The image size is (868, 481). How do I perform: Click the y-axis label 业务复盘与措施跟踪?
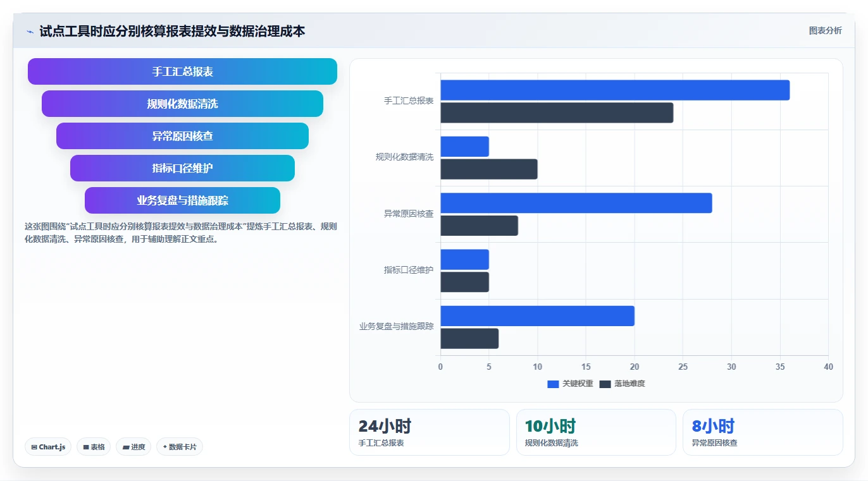tap(396, 327)
